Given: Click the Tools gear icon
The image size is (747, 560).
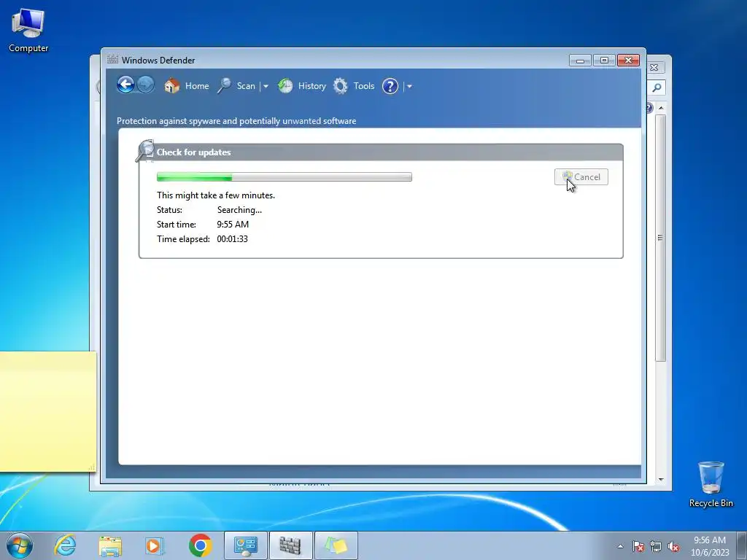Looking at the screenshot, I should [340, 86].
